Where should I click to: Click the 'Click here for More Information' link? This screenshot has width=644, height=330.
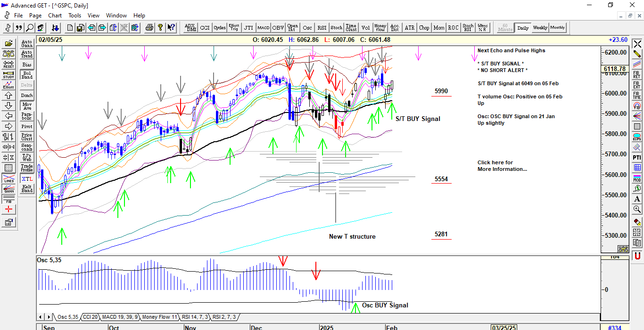pyautogui.click(x=502, y=166)
